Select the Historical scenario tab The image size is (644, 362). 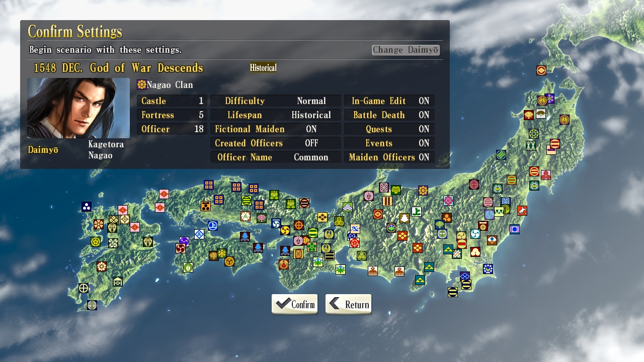[263, 67]
